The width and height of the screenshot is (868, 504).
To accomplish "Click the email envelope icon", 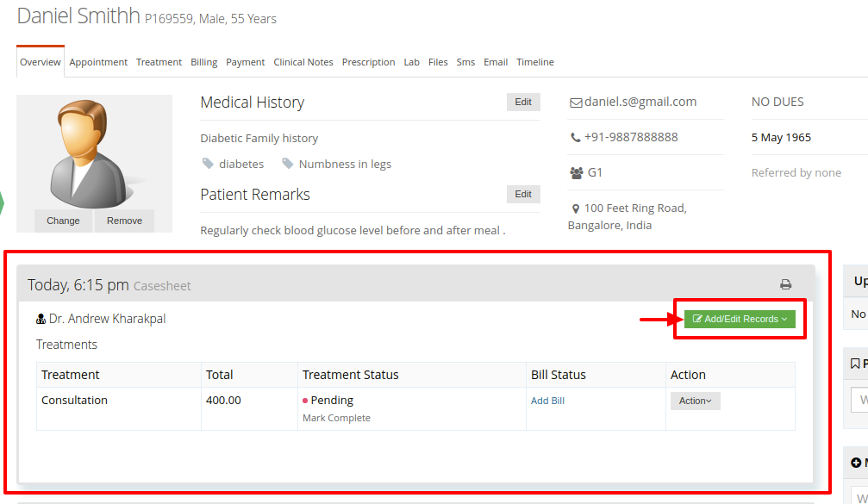I will [x=576, y=103].
